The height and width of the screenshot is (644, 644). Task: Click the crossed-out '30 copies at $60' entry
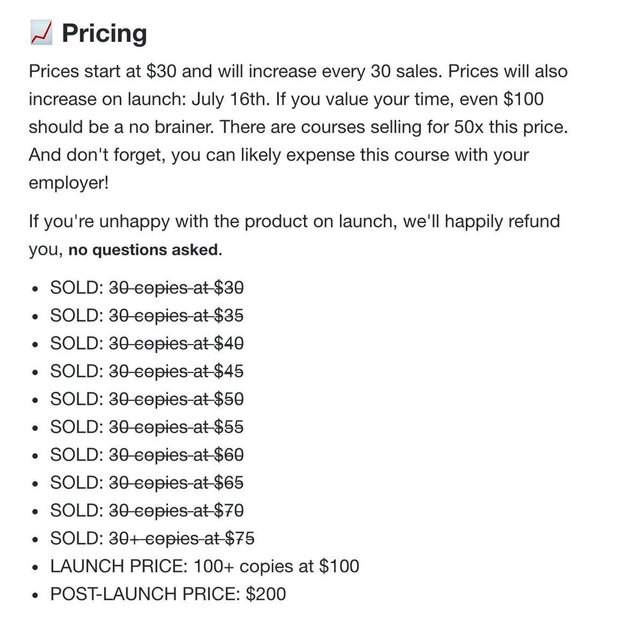pos(176,455)
